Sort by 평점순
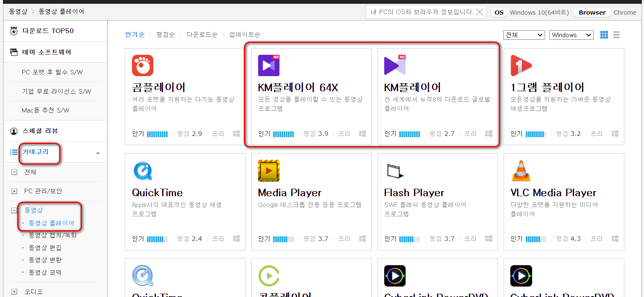Image resolution: width=644 pixels, height=297 pixels. coord(166,35)
